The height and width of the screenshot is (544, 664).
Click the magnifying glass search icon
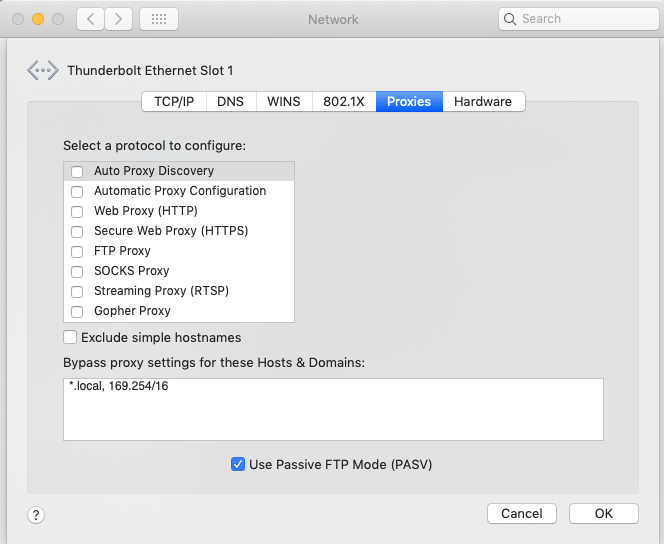coord(510,19)
